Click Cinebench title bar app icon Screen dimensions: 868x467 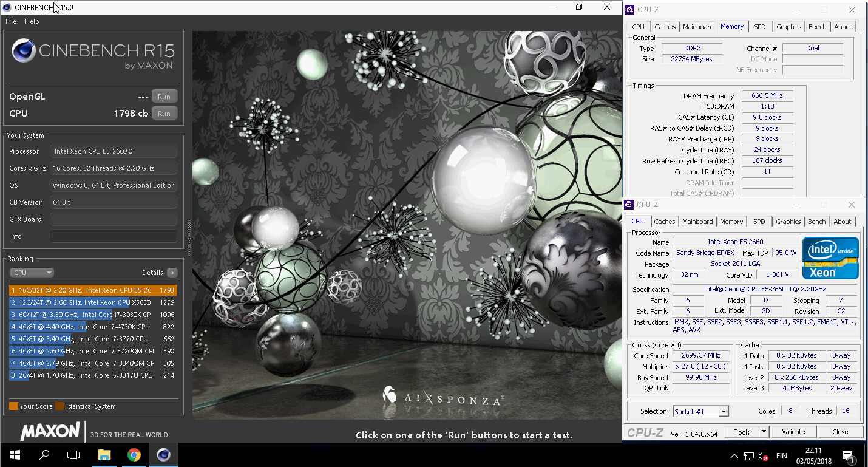pyautogui.click(x=7, y=7)
